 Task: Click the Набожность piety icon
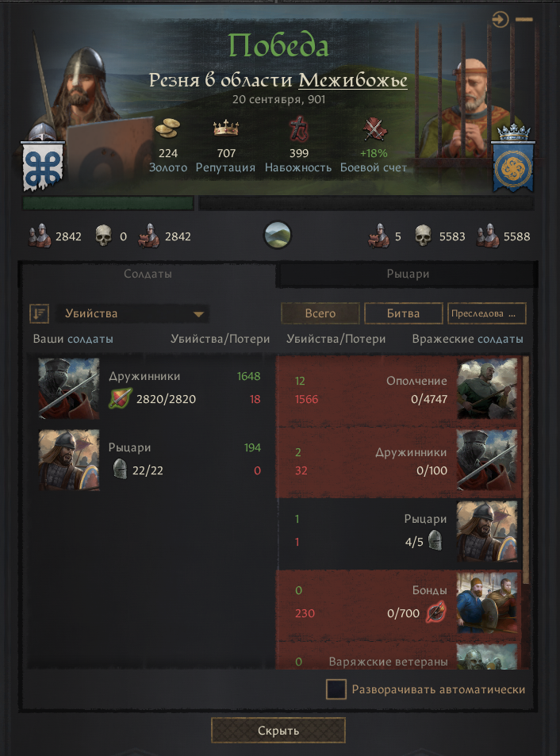pyautogui.click(x=298, y=129)
